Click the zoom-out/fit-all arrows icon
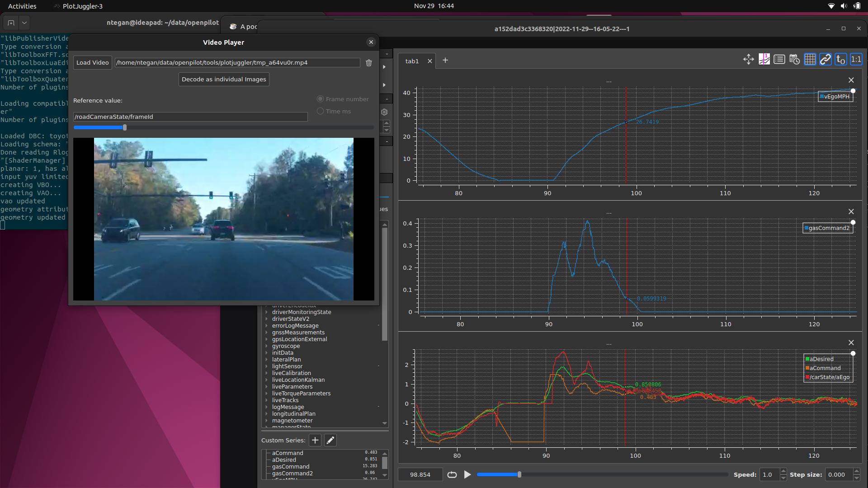This screenshot has width=868, height=488. click(749, 60)
